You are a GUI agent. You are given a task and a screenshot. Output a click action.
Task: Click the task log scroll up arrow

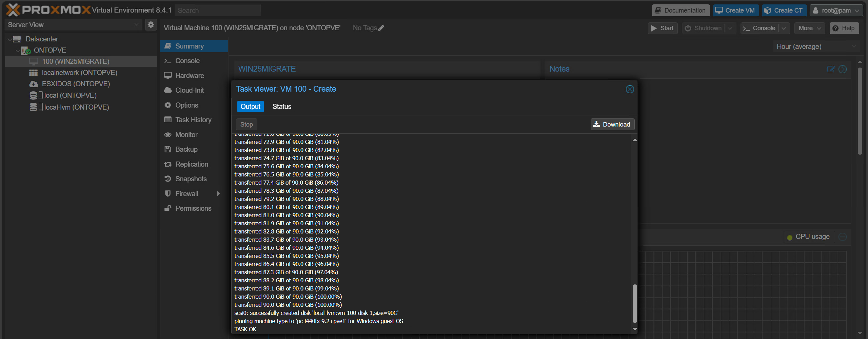(635, 140)
